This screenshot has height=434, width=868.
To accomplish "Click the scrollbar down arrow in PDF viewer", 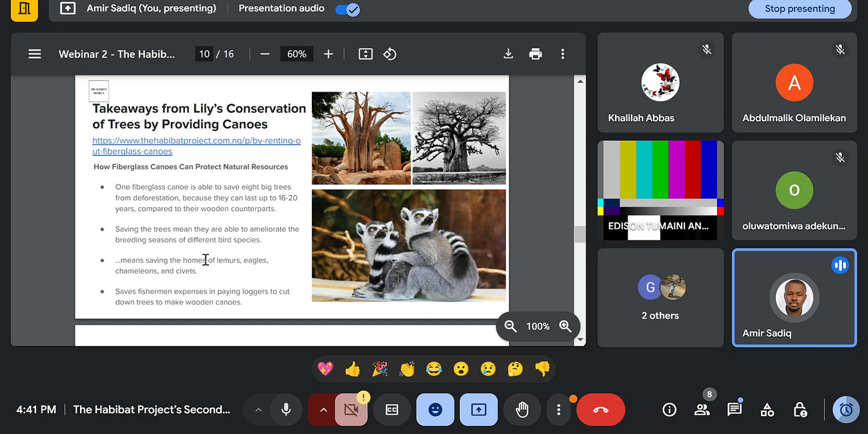I will pyautogui.click(x=580, y=341).
